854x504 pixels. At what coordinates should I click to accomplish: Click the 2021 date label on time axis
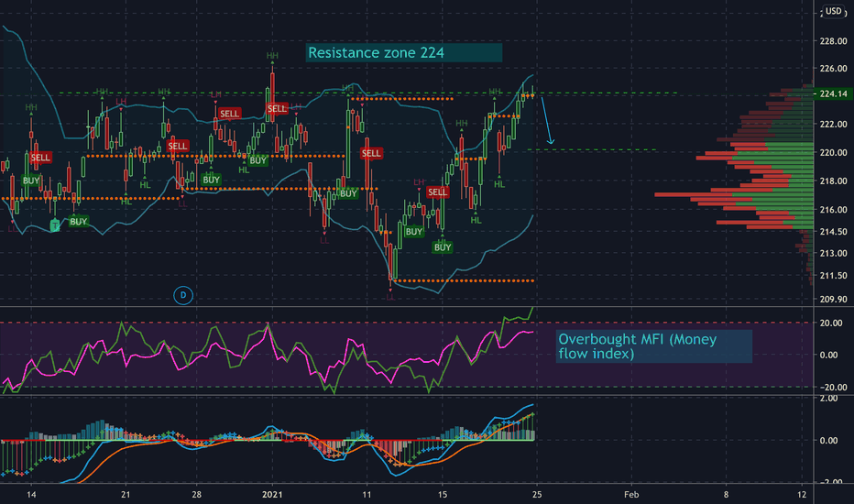pos(272,495)
